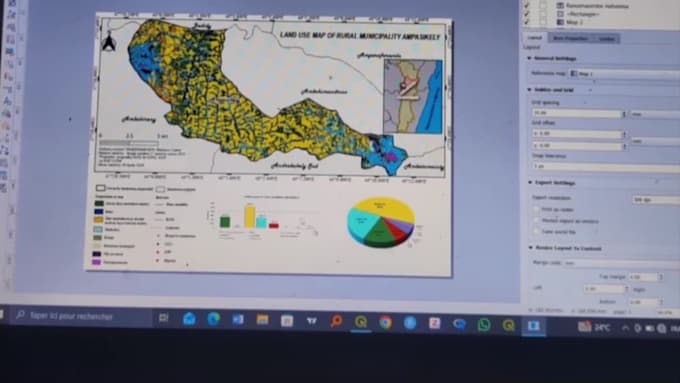Open Google Chrome from taskbar
The image size is (680, 383).
coord(385,323)
